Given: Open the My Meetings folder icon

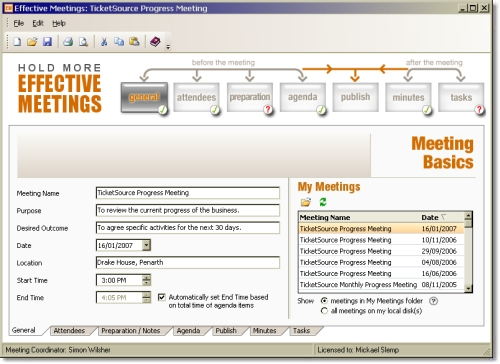Looking at the screenshot, I should click(306, 202).
